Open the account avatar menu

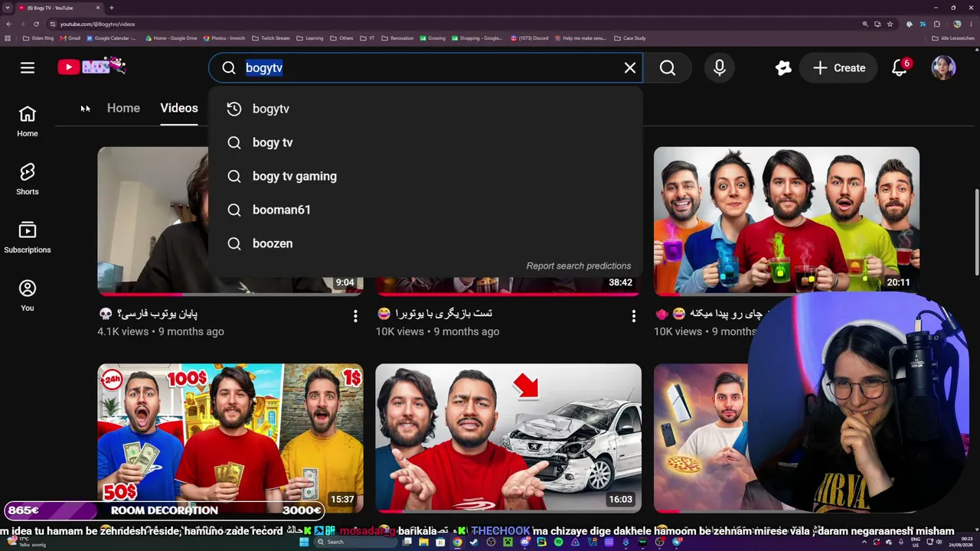coord(943,68)
